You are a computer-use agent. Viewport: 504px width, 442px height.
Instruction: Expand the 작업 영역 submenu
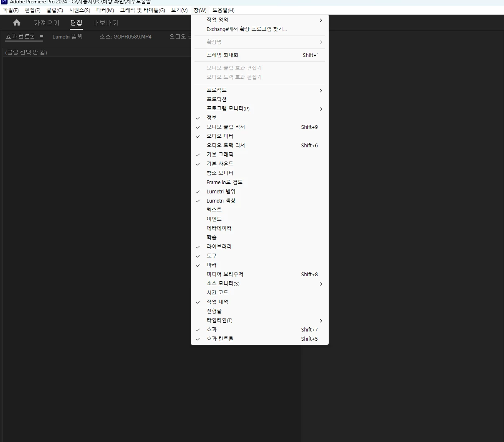click(259, 20)
